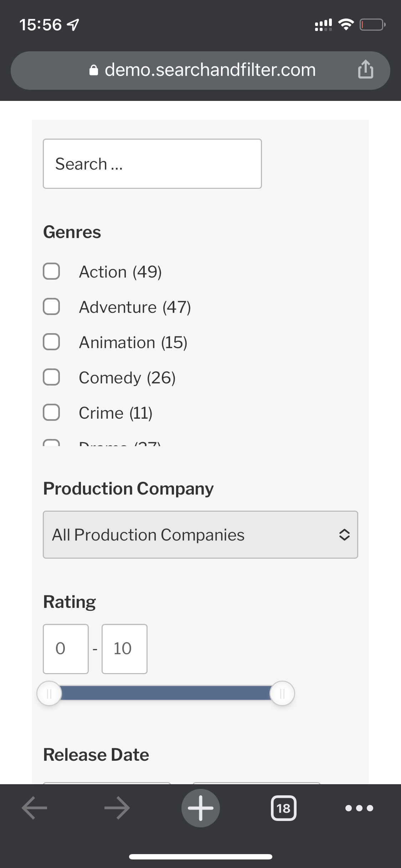The height and width of the screenshot is (868, 401).
Task: Open the tab switcher showing 18 tabs
Action: click(x=284, y=808)
